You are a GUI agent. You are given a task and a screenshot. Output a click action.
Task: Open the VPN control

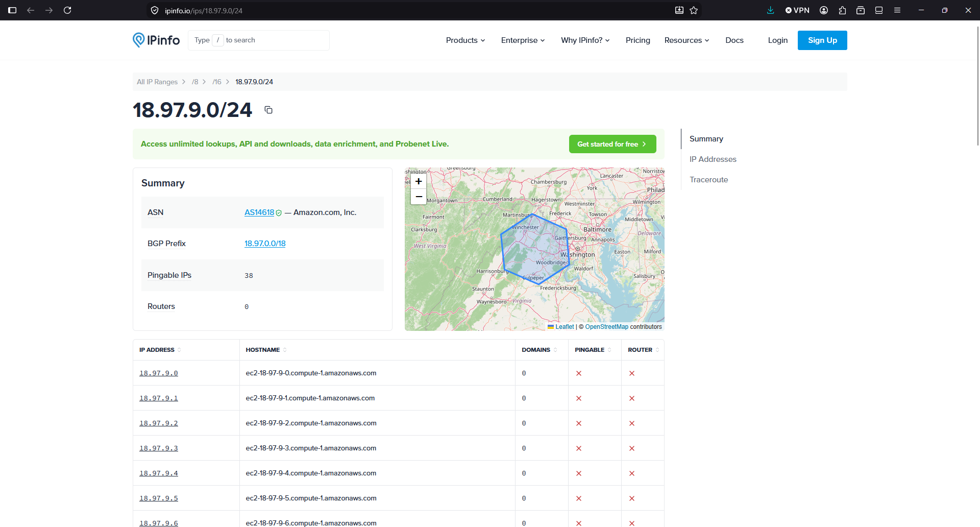[x=797, y=10]
